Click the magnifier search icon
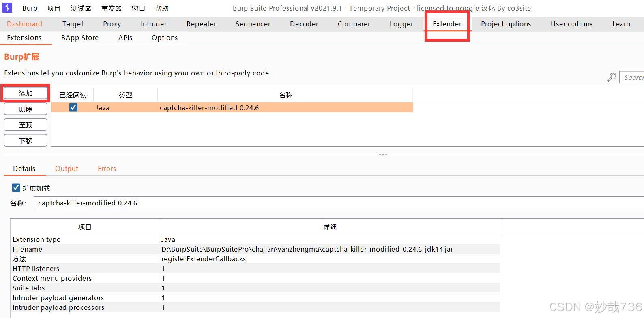Viewport: 644px width, 318px height. coord(612,77)
